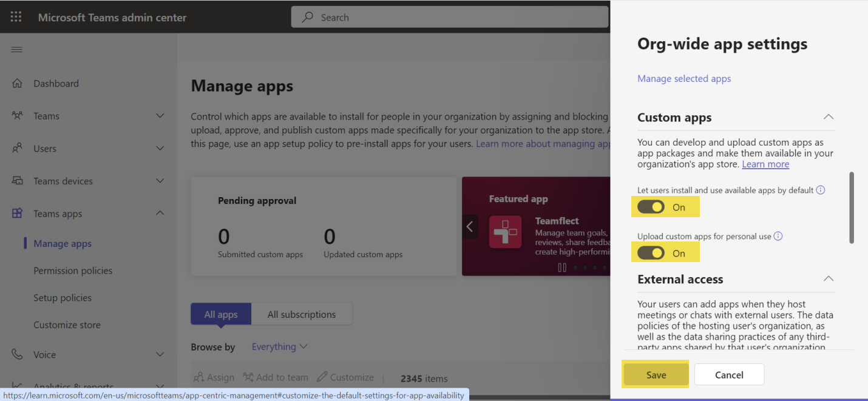
Task: Click the Users icon in sidebar
Action: click(18, 148)
